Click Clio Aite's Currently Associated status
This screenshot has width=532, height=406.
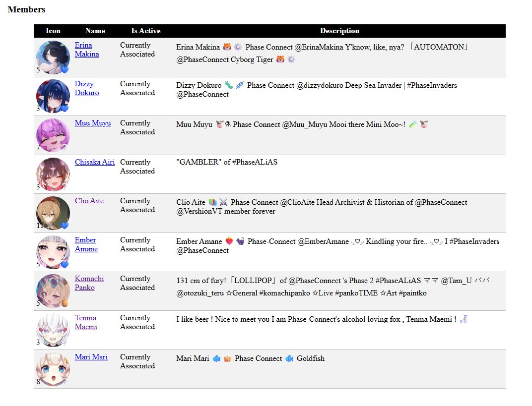click(x=137, y=205)
